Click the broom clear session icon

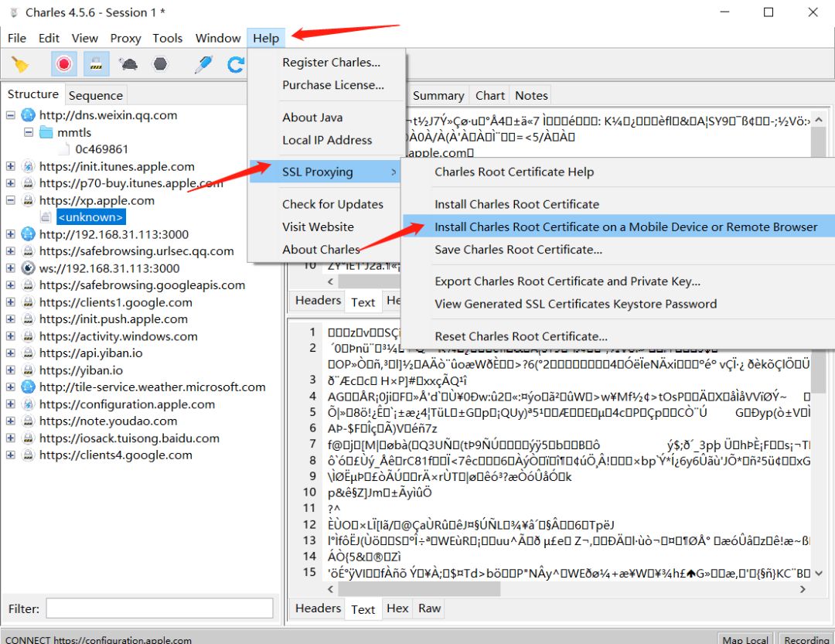pos(20,64)
